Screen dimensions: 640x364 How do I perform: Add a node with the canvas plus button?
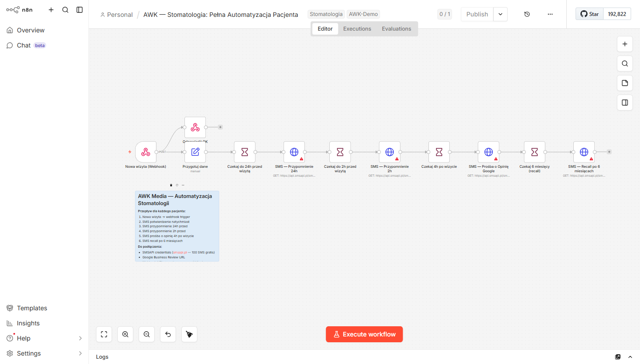(625, 44)
